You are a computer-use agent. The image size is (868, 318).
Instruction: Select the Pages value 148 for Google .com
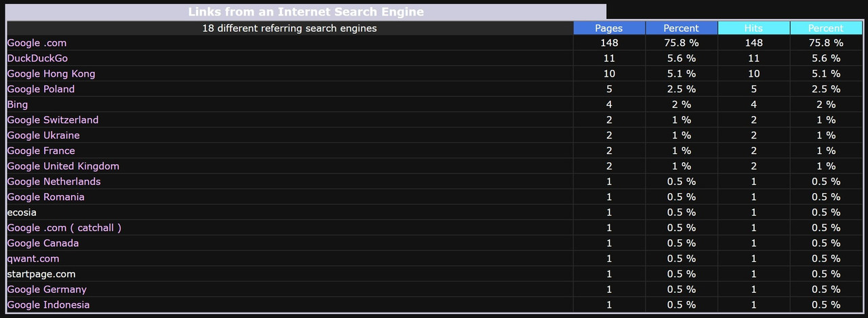click(x=609, y=43)
